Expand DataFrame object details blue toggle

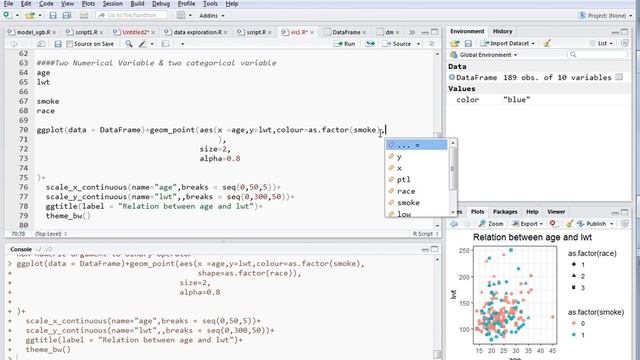pos(452,77)
